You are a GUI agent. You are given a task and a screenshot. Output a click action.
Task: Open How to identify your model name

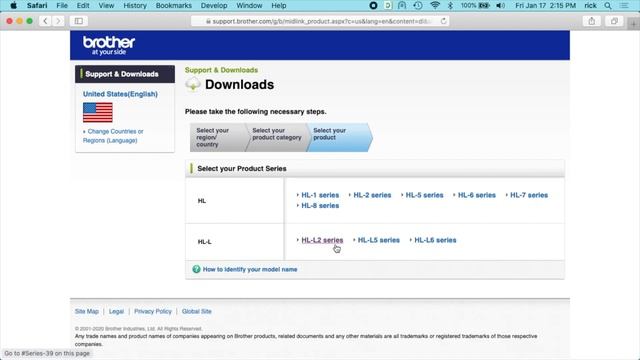(250, 269)
